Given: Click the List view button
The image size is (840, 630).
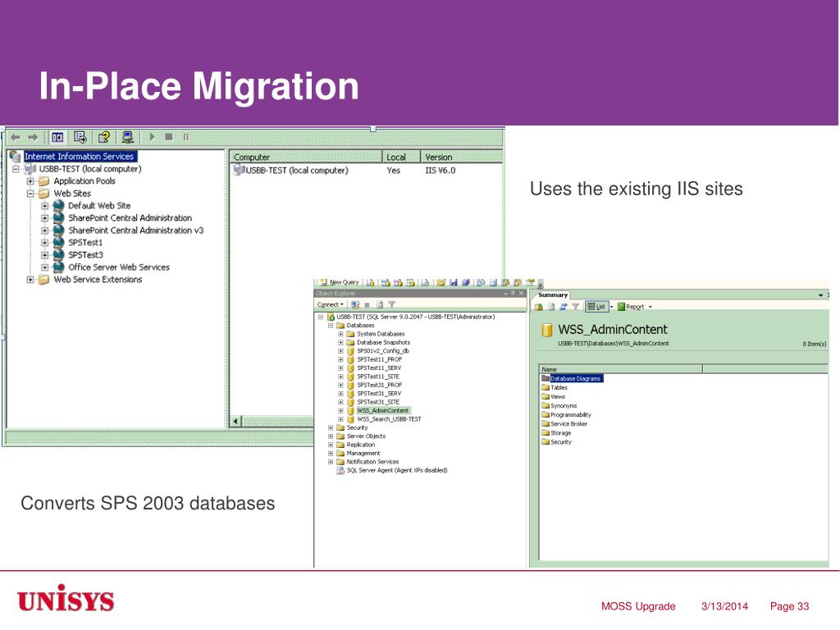Looking at the screenshot, I should (x=596, y=307).
